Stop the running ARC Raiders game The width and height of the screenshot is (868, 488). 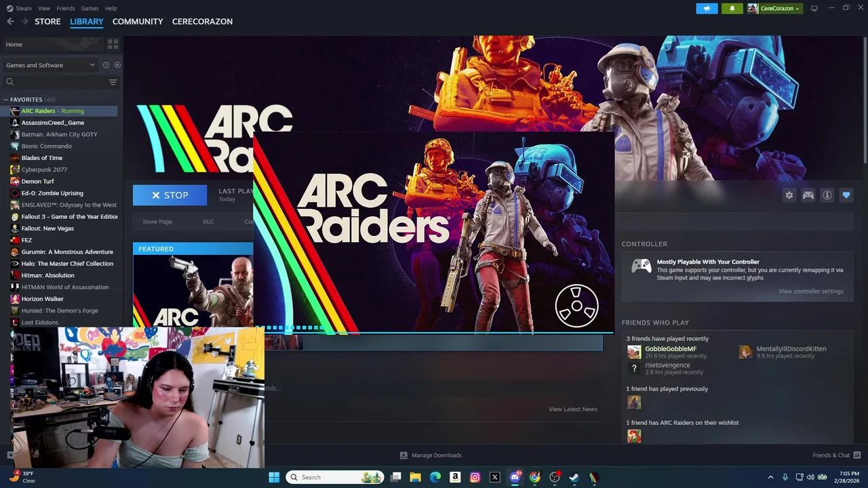pyautogui.click(x=170, y=195)
